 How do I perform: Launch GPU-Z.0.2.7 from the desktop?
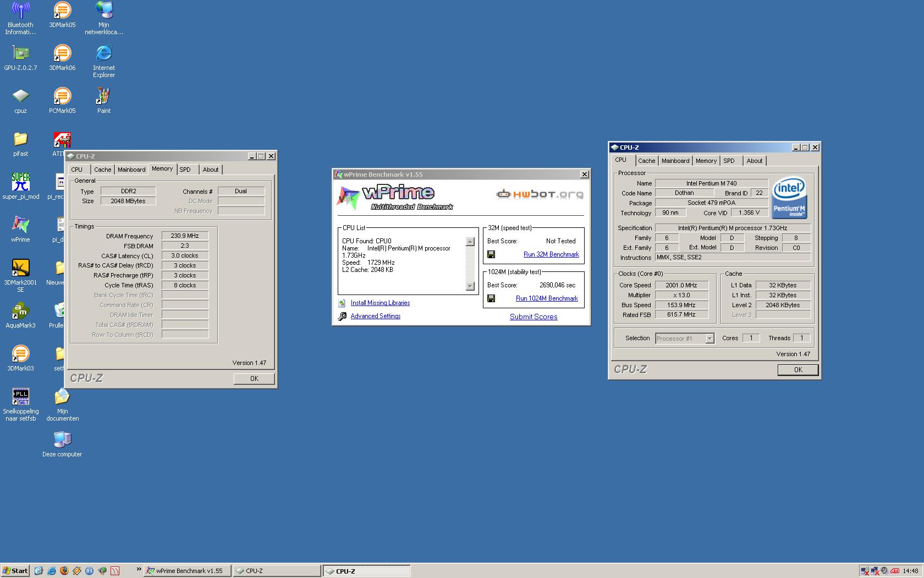(20, 58)
